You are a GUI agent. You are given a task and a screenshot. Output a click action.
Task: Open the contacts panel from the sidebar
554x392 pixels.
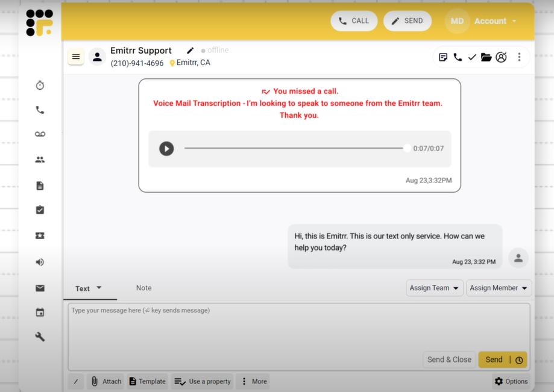click(39, 159)
